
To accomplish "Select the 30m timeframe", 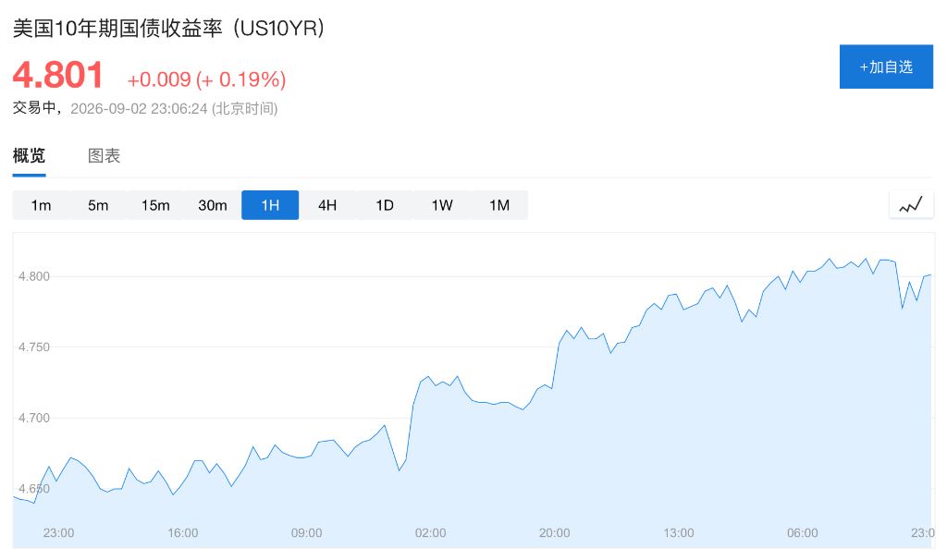I will (213, 205).
